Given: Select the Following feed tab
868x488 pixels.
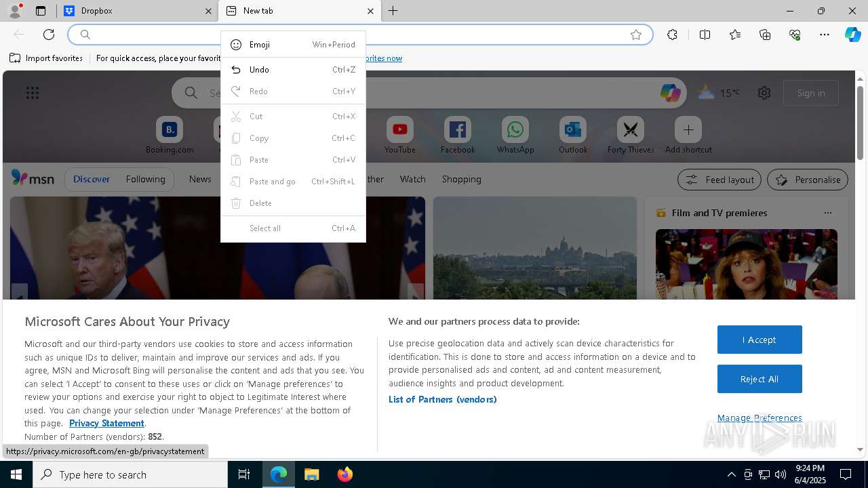Looking at the screenshot, I should click(145, 179).
